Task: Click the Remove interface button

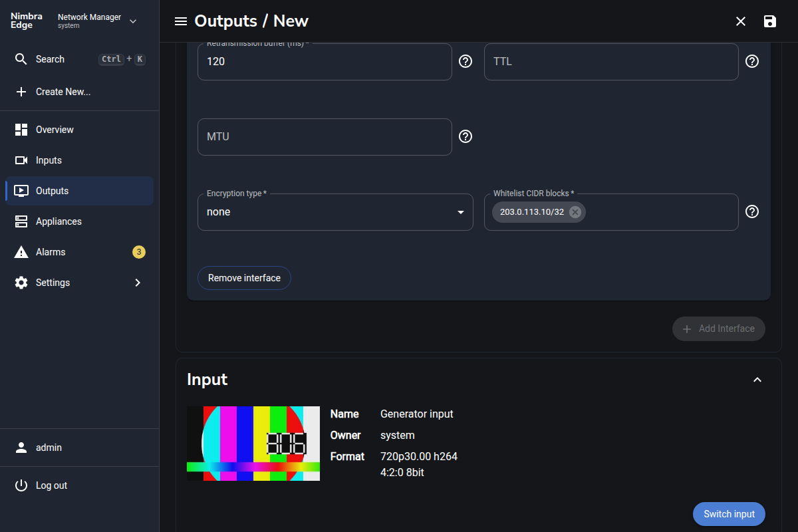Action: (x=244, y=278)
